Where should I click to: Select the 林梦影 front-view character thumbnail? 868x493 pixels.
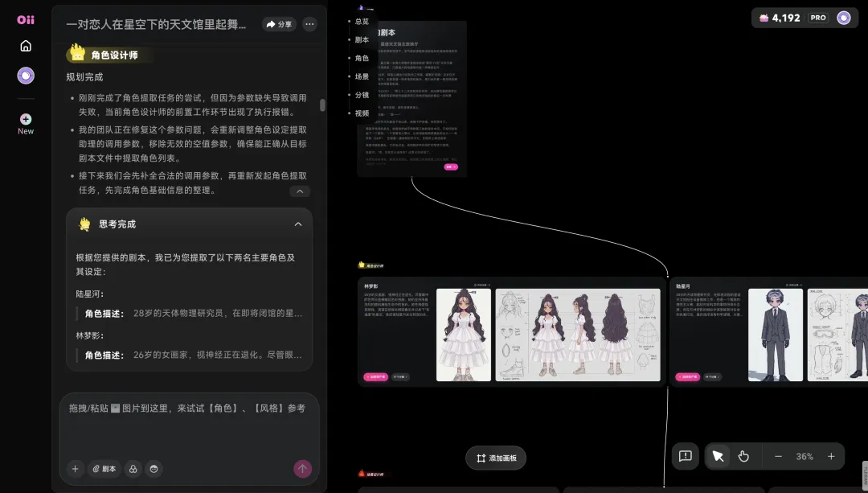click(464, 335)
